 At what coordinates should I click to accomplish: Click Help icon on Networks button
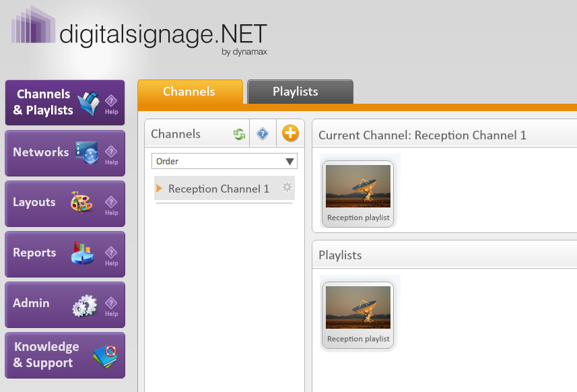point(111,155)
